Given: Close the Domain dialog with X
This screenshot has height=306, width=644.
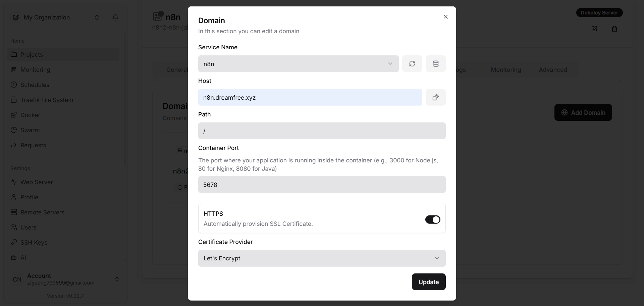Looking at the screenshot, I should click(x=445, y=17).
